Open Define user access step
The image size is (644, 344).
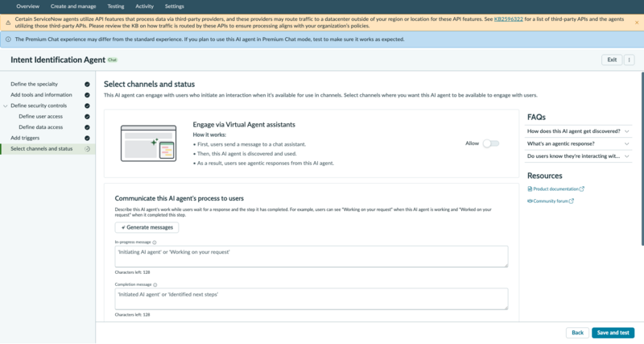click(x=41, y=116)
